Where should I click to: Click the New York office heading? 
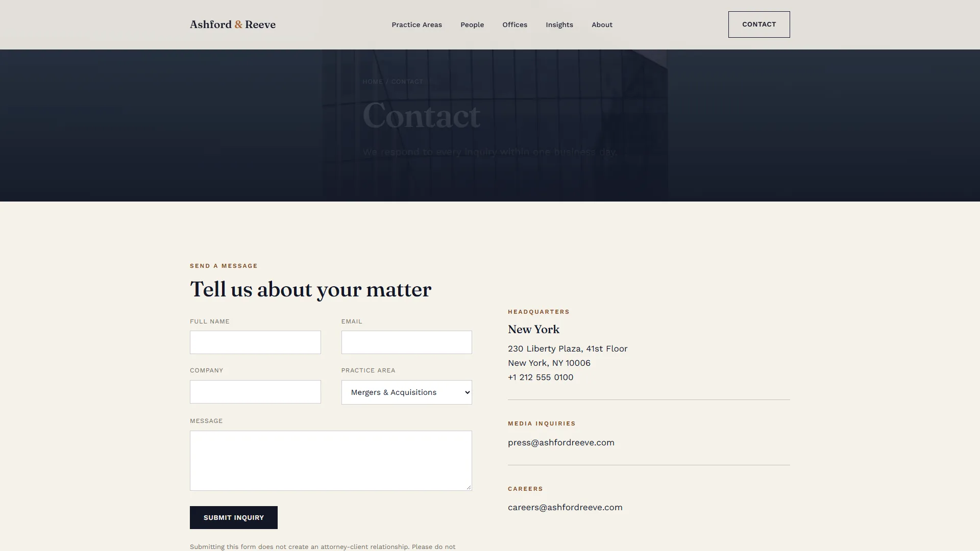(533, 330)
